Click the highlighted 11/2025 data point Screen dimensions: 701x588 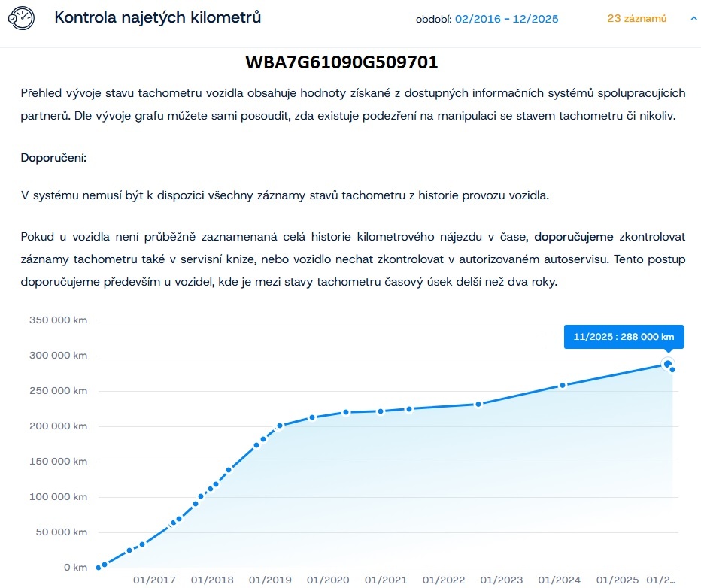tap(667, 365)
